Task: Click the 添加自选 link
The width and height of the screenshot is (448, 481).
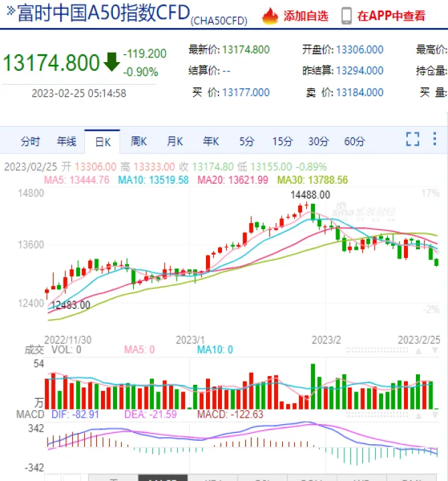Action: [306, 16]
